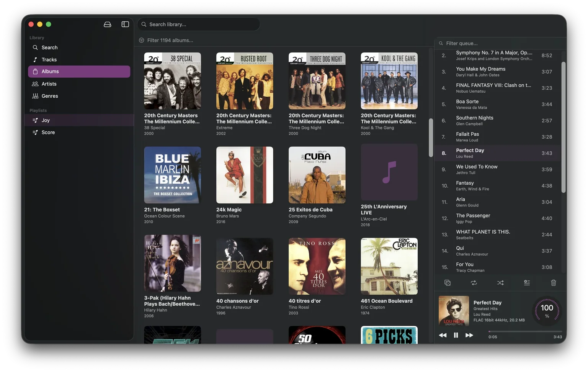This screenshot has height=372, width=588.
Task: Click the Filter queue input field
Action: [498, 43]
